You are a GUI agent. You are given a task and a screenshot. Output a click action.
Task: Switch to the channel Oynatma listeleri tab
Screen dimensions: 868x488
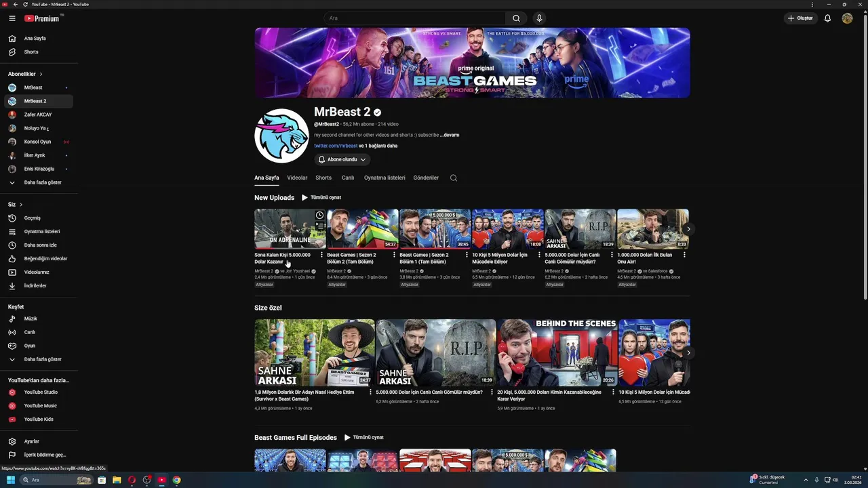pyautogui.click(x=384, y=178)
